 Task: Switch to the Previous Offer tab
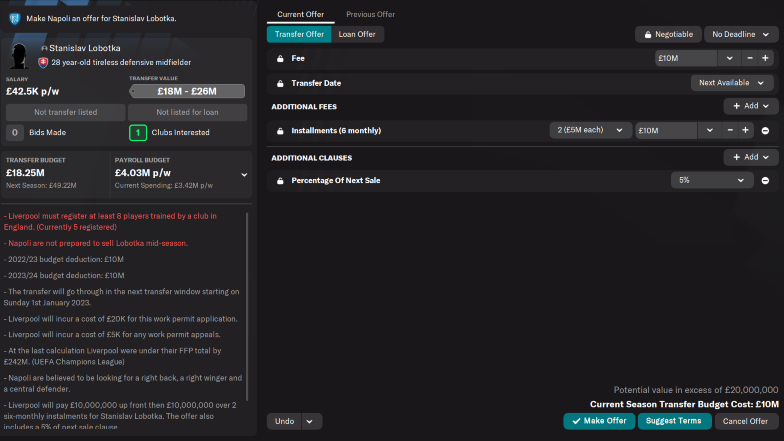370,14
